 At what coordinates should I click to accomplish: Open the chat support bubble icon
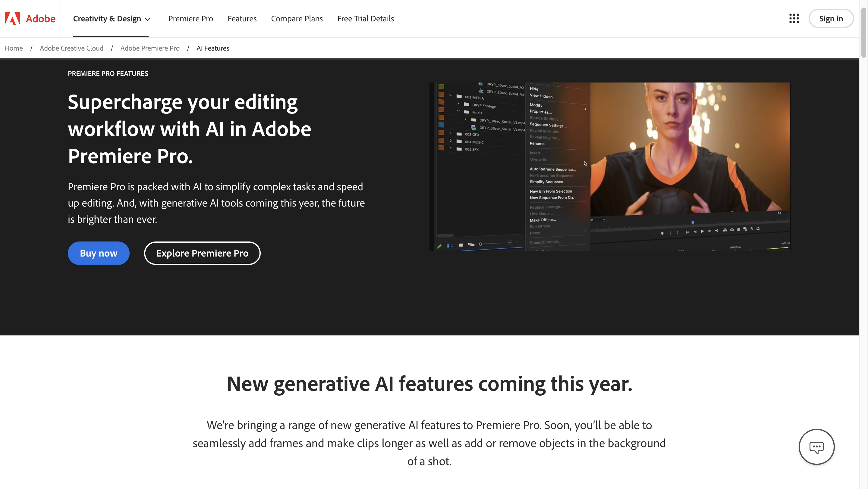pyautogui.click(x=816, y=447)
